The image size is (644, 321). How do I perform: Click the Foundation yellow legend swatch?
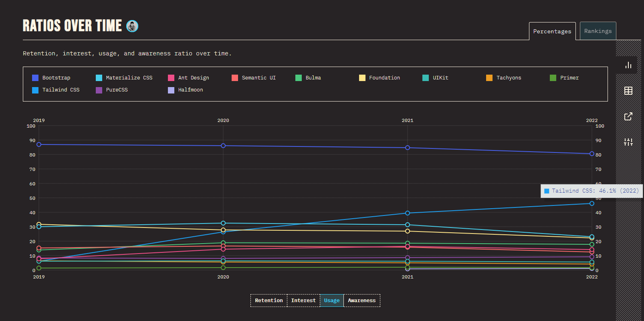[x=362, y=78]
